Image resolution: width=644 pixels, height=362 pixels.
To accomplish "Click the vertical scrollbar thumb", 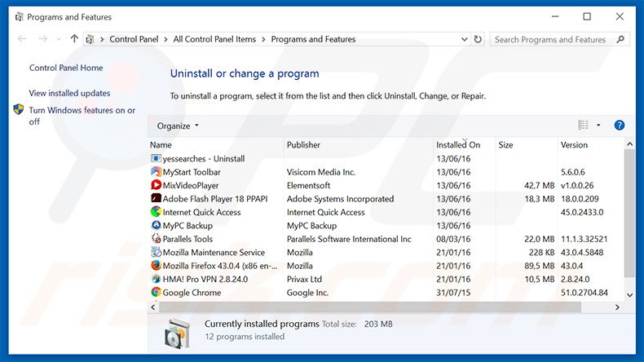I will click(629, 214).
